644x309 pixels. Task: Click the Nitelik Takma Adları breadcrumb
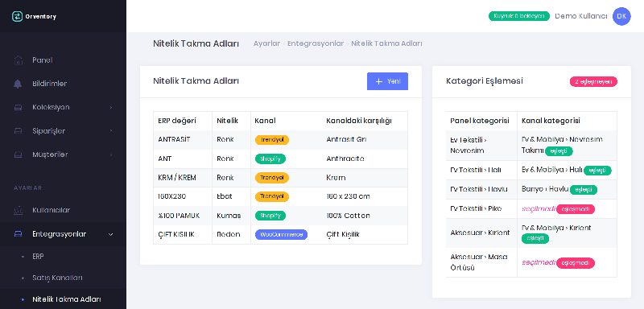point(386,43)
